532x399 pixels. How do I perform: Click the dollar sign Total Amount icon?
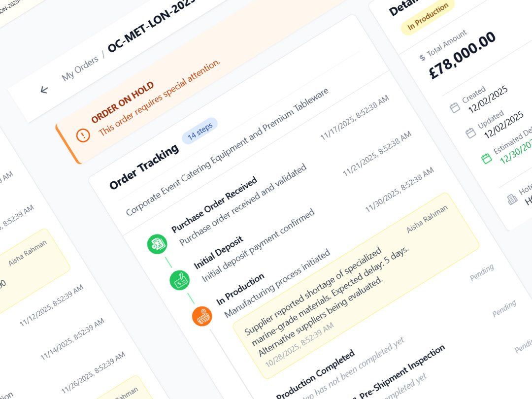(422, 58)
